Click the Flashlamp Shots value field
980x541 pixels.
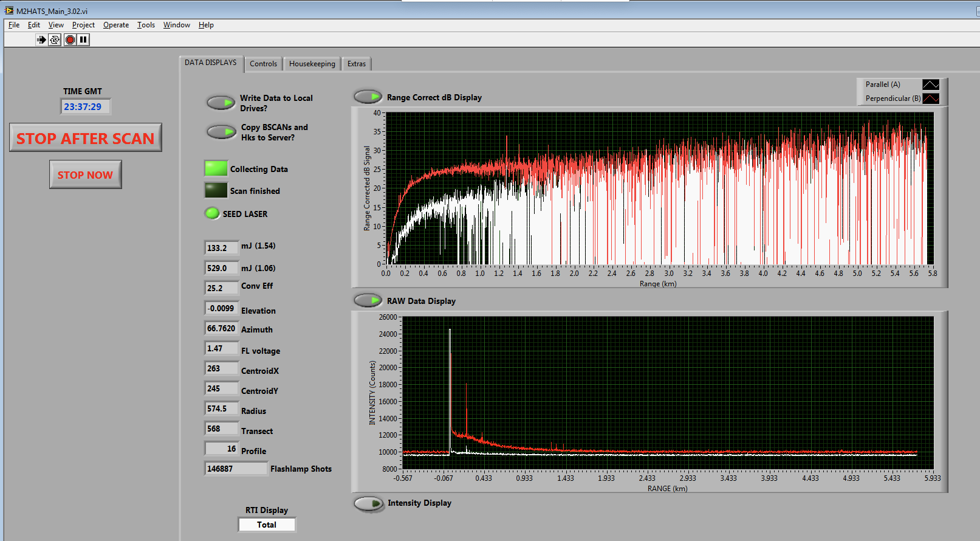tap(235, 469)
